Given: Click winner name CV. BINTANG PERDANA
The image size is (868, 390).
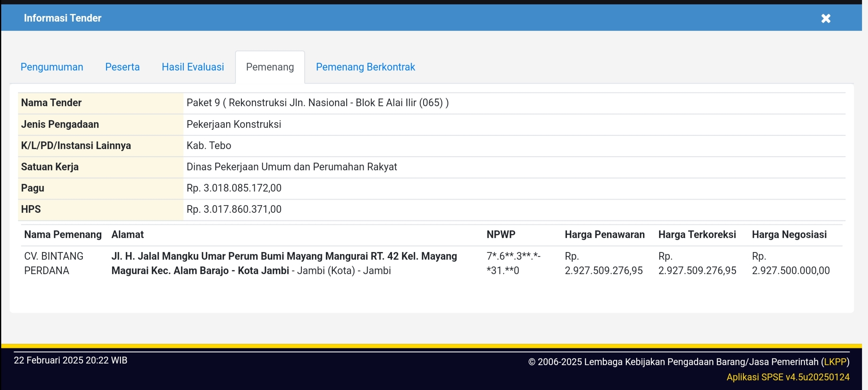Looking at the screenshot, I should pos(54,263).
